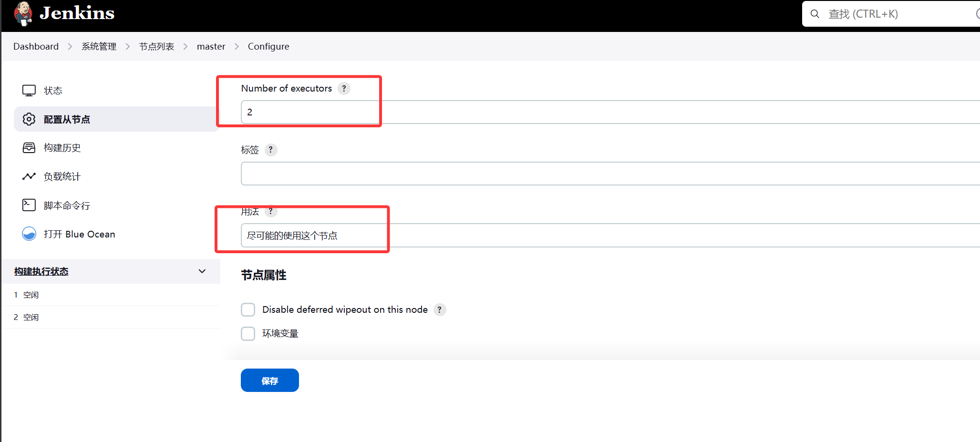Click the Configure breadcrumb
980x442 pixels.
(x=268, y=46)
